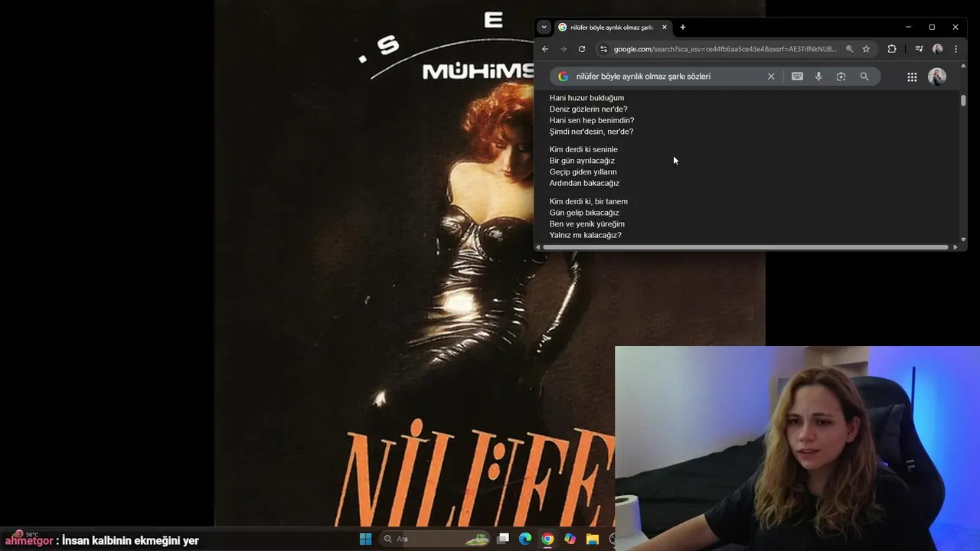Open a new Chrome tab

point(683,27)
